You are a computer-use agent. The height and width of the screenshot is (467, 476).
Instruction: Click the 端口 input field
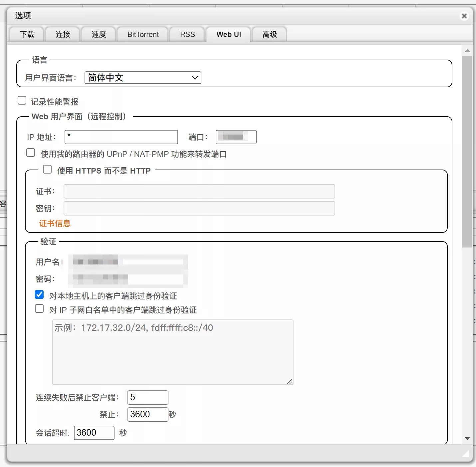pyautogui.click(x=236, y=137)
